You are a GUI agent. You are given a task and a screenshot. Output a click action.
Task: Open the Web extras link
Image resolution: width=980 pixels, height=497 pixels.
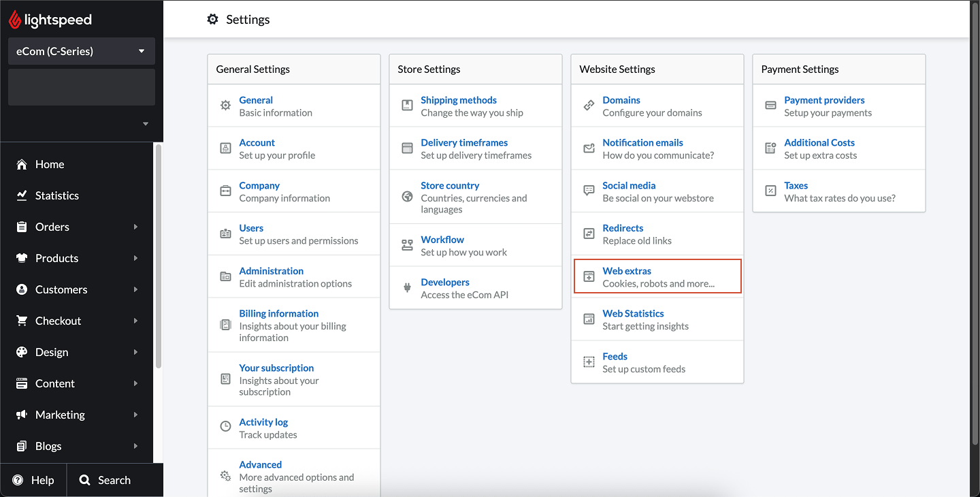pyautogui.click(x=627, y=271)
